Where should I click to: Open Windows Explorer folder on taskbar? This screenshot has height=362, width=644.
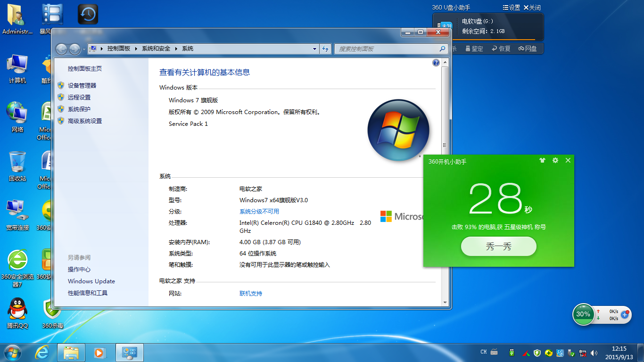pos(71,353)
